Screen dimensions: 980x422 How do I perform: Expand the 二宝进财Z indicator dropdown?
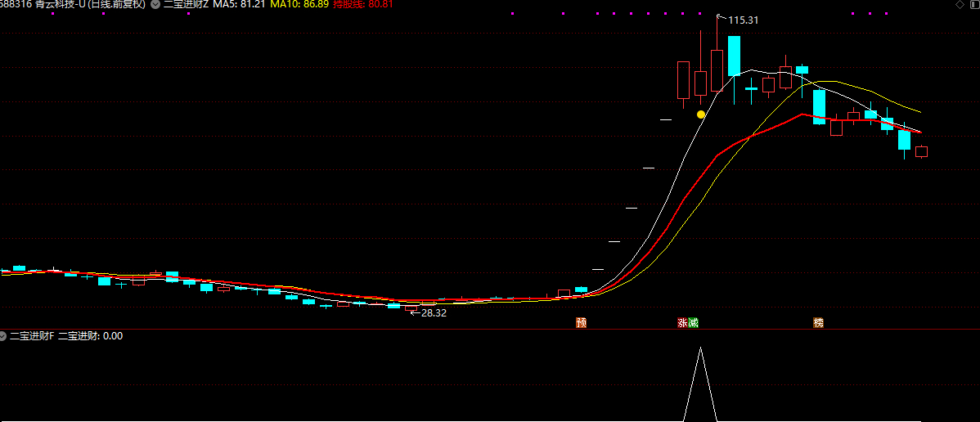(155, 5)
